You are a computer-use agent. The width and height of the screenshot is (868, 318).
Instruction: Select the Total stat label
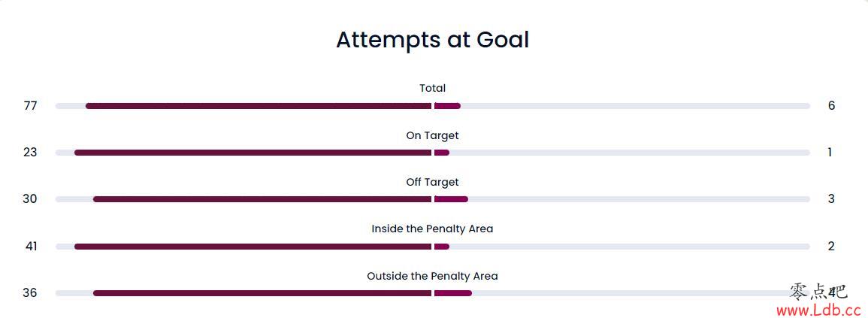coord(432,88)
